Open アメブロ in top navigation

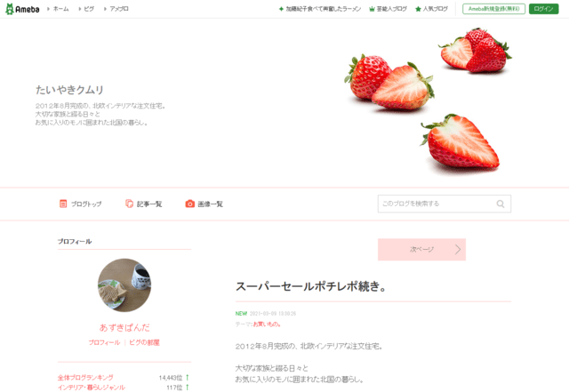(118, 9)
